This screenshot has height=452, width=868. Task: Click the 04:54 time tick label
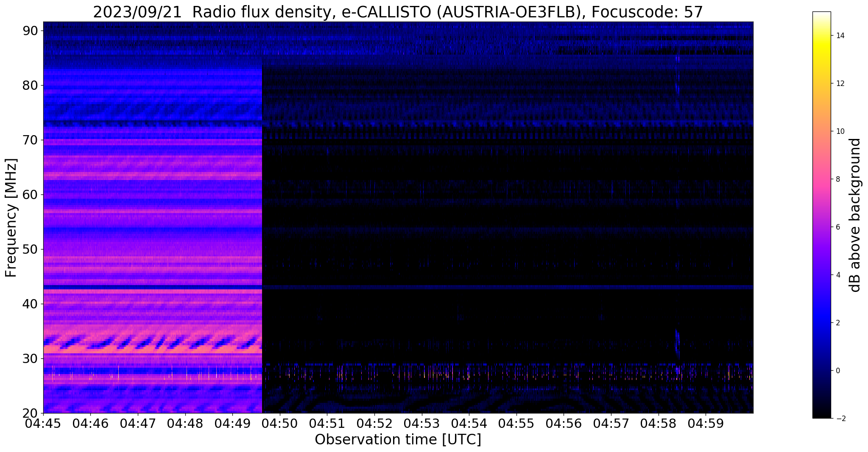pos(469,423)
